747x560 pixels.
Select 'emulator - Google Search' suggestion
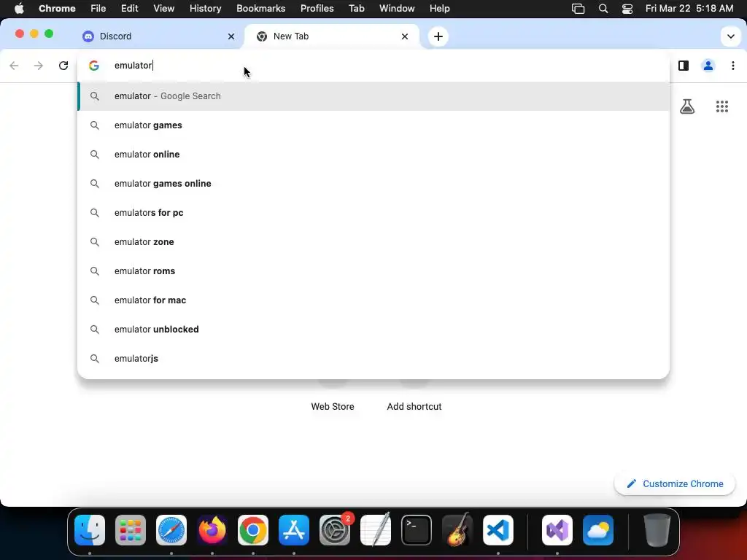coord(373,96)
